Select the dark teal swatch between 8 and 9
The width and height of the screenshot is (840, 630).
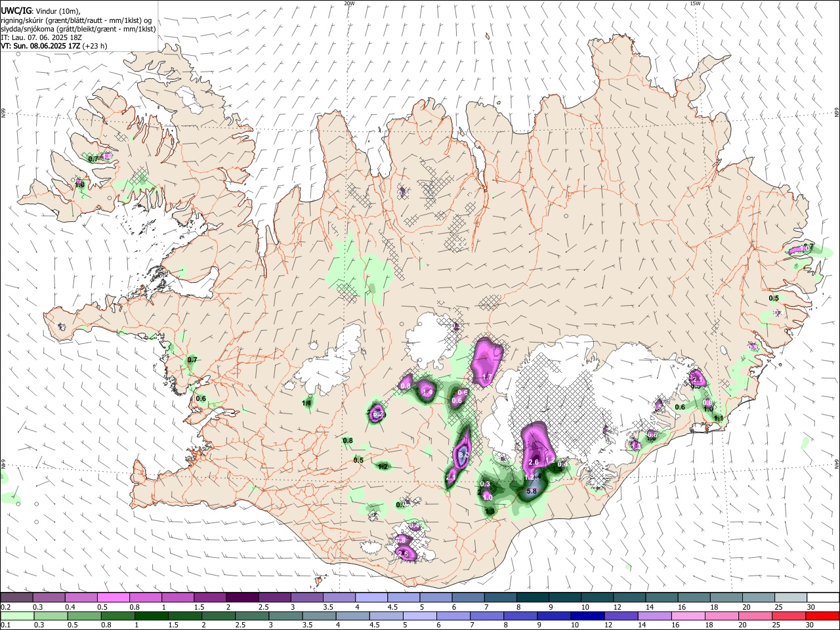click(x=533, y=597)
